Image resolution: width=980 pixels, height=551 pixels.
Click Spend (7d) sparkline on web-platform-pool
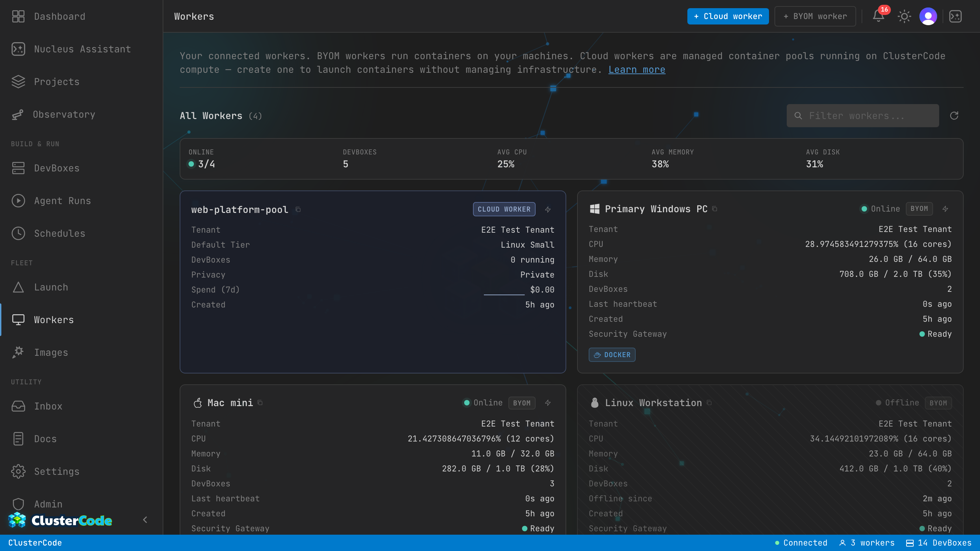click(x=504, y=290)
